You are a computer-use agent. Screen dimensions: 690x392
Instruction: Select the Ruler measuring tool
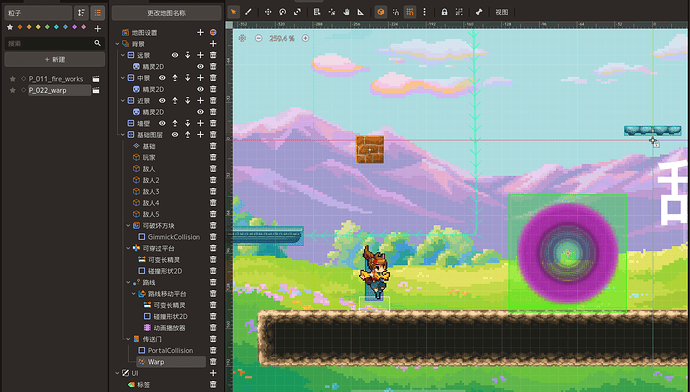pyautogui.click(x=360, y=12)
